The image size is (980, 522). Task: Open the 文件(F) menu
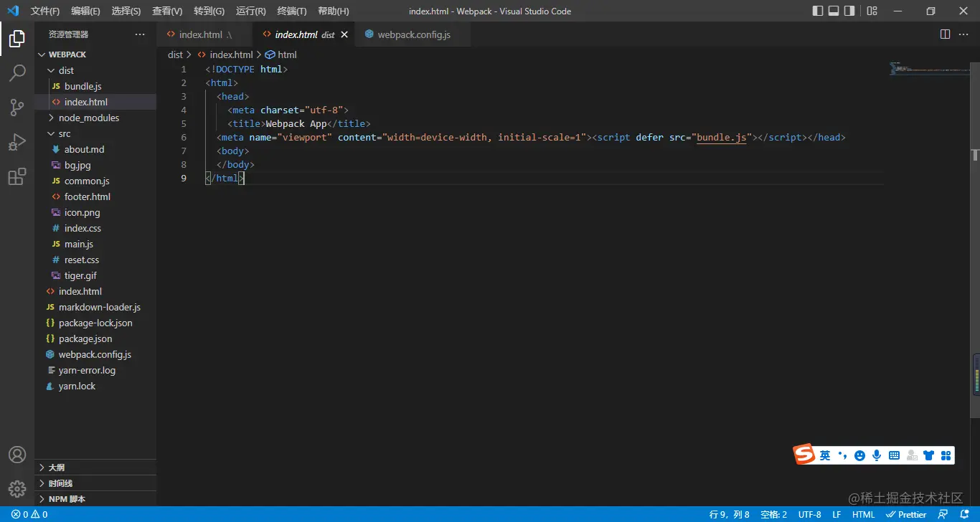pos(45,11)
